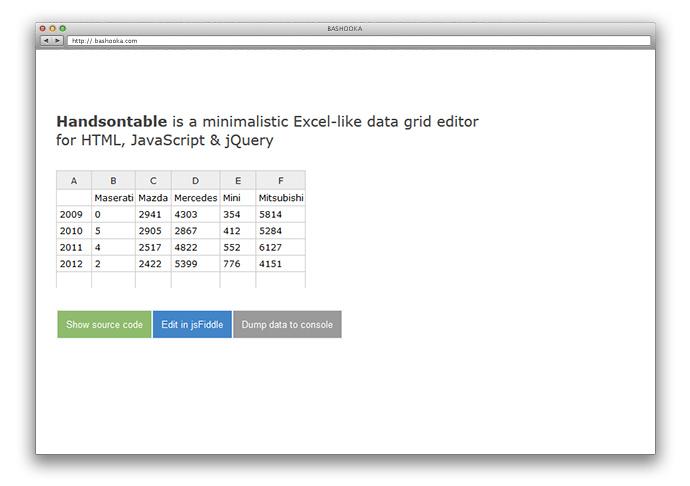The height and width of the screenshot is (486, 690).
Task: Select the Mini cell
Action: tap(238, 198)
